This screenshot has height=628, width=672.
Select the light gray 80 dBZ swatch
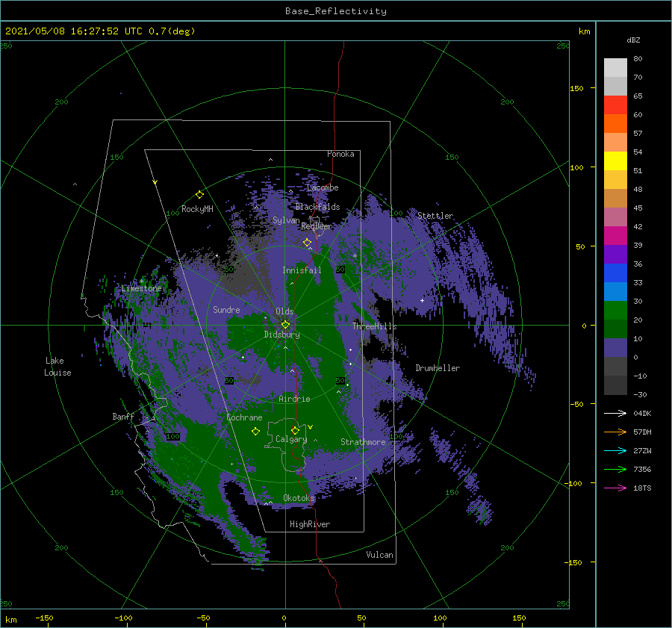click(x=615, y=67)
